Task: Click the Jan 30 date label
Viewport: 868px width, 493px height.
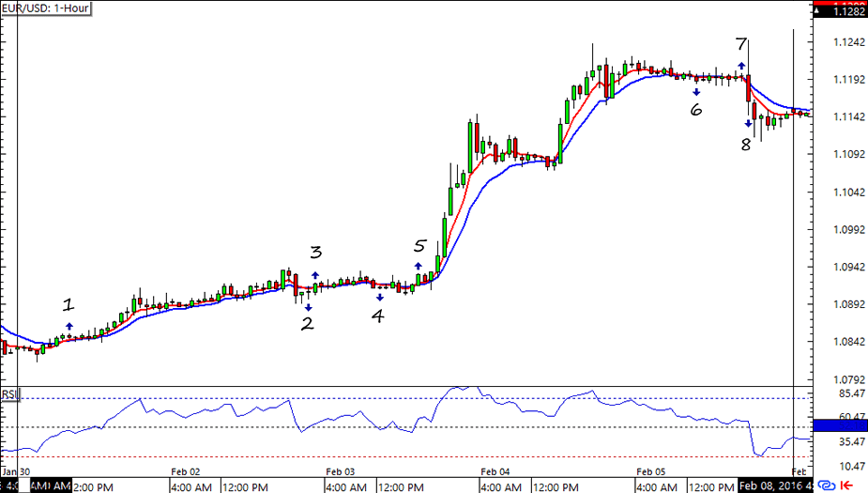Action: tap(16, 472)
